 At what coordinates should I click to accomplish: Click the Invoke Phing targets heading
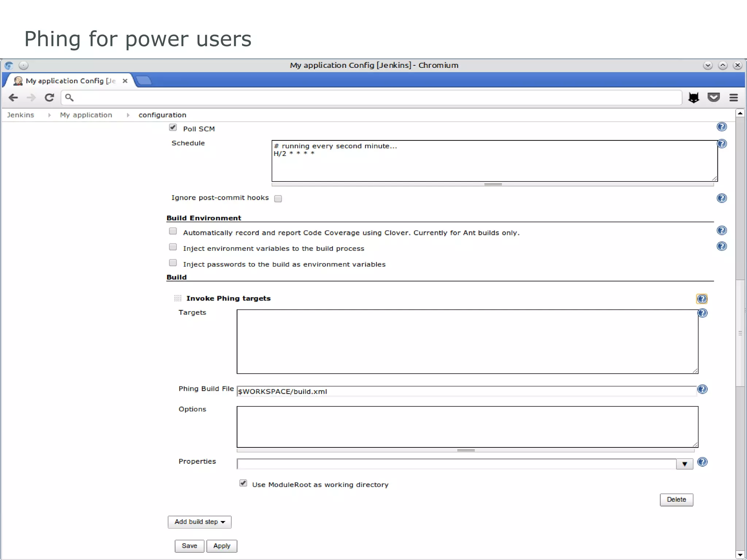pyautogui.click(x=228, y=298)
